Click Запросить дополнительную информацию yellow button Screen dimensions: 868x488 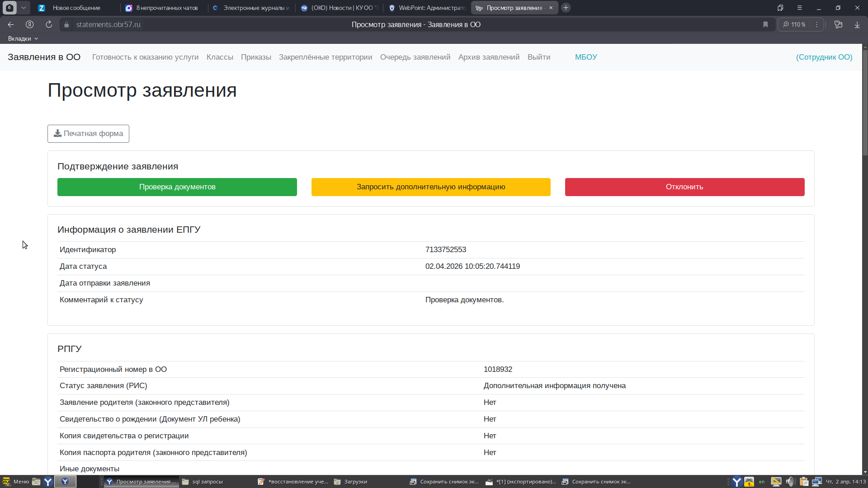431,187
